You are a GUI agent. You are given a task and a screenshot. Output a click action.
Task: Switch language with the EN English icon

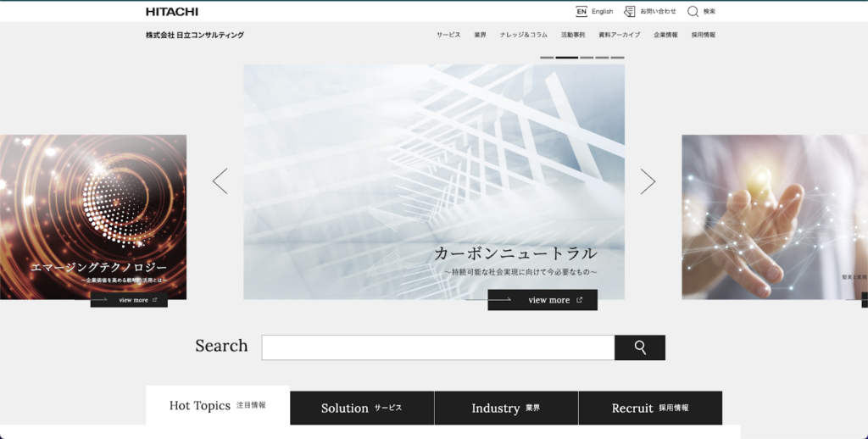click(x=581, y=12)
